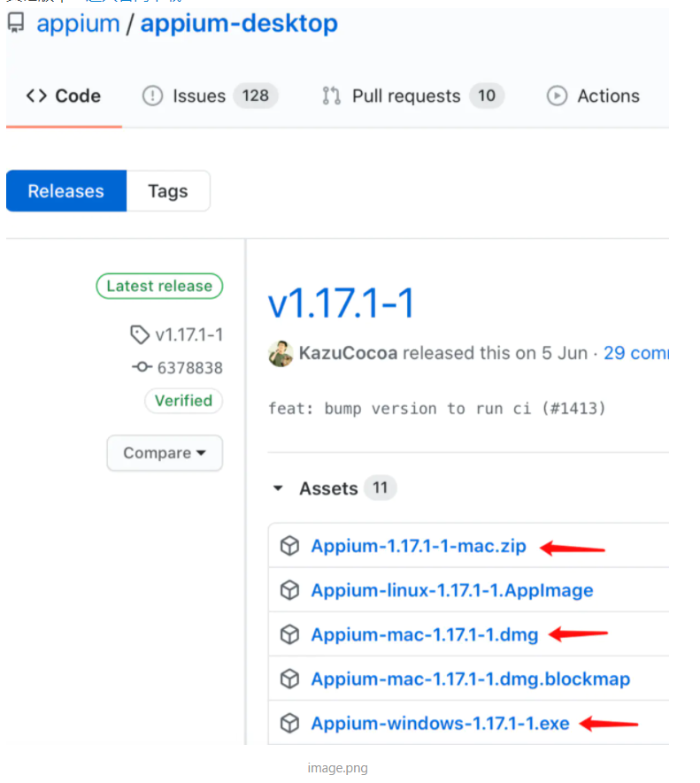
Task: Click package icon for Appium-mac-1.17.1-1.dmg
Action: (289, 634)
